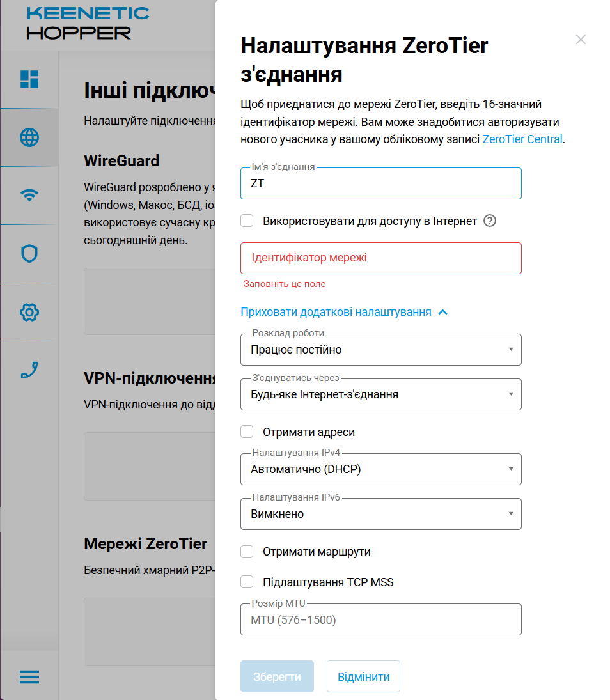Click the help question mark icon
This screenshot has width=610, height=700.
490,221
